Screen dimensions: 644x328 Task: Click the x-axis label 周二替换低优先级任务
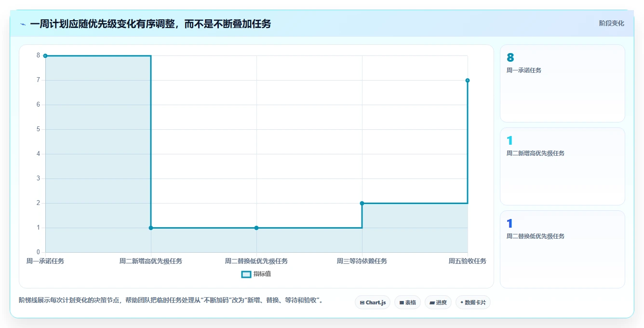coord(256,261)
